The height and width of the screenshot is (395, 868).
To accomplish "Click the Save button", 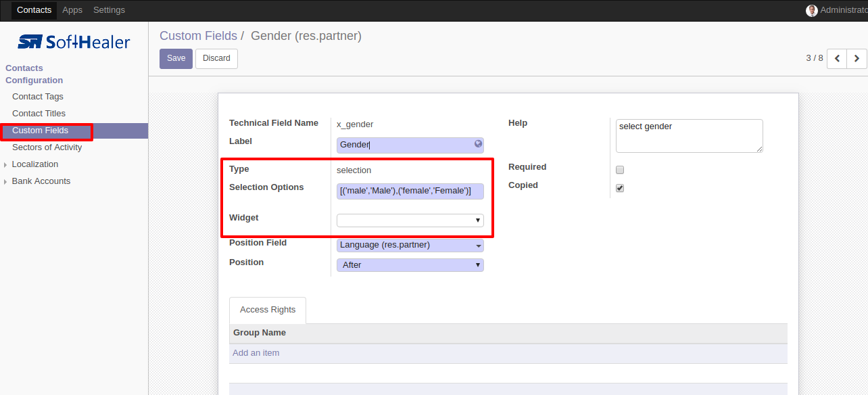I will [176, 59].
